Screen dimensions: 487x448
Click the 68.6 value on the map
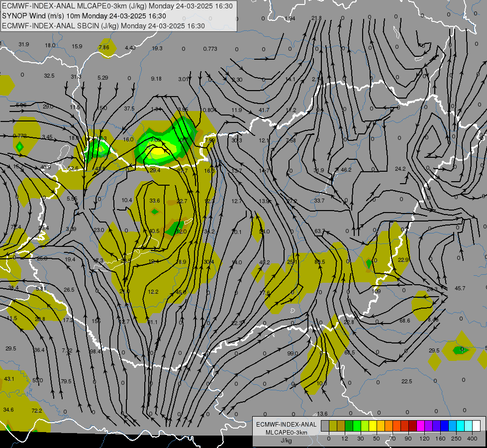pos(405,321)
